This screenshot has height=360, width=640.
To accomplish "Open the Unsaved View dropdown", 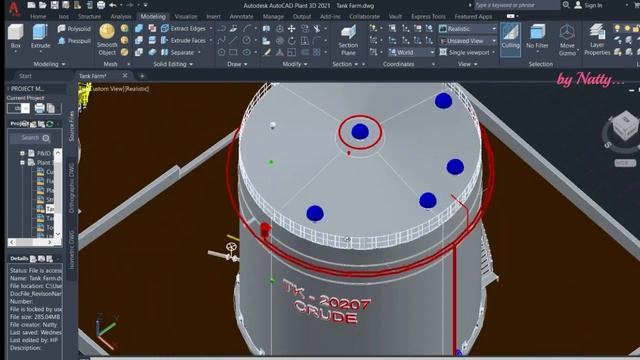I will point(468,41).
